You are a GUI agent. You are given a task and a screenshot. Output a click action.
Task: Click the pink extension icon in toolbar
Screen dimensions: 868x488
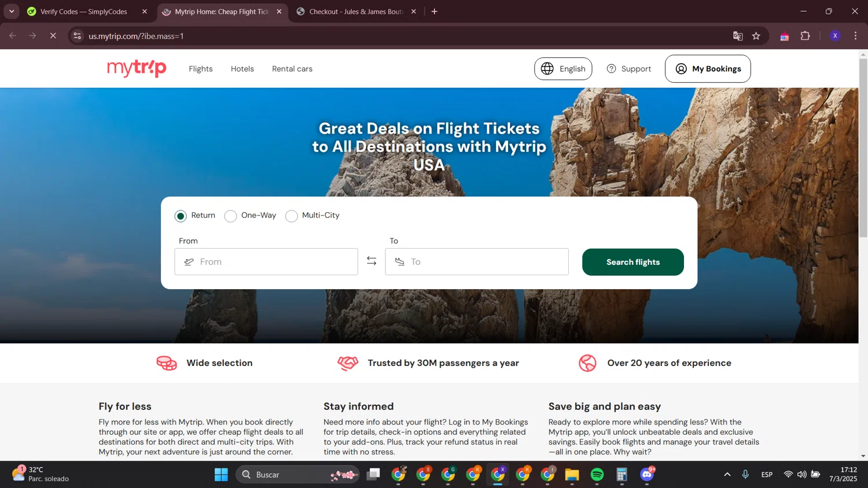click(x=785, y=36)
